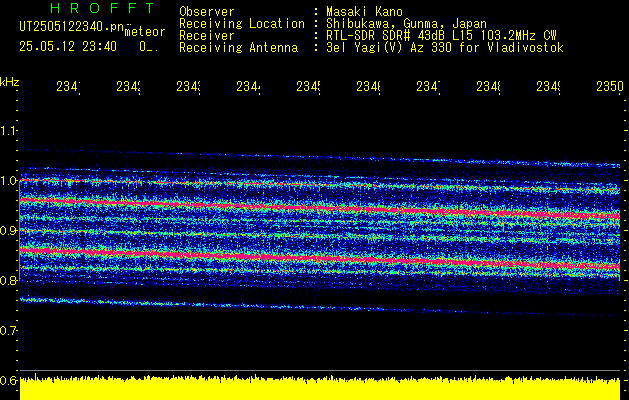Image resolution: width=629 pixels, height=400 pixels.
Task: Select the observer name Masaki Kano
Action: tap(364, 12)
